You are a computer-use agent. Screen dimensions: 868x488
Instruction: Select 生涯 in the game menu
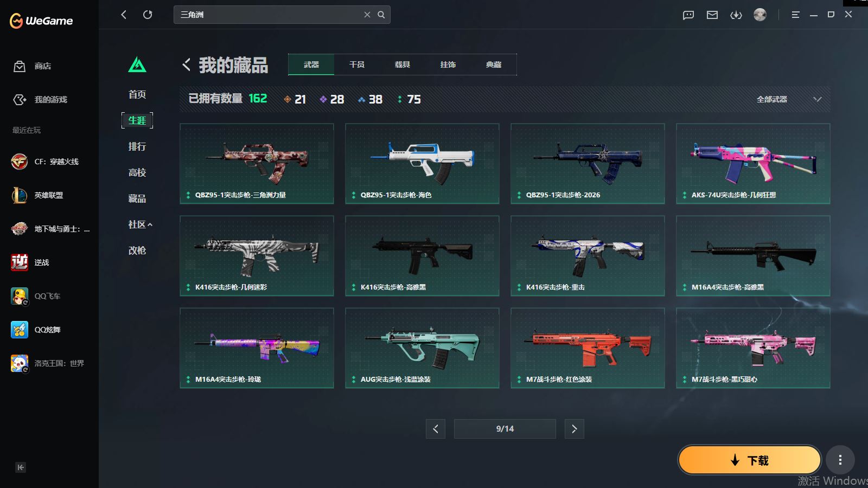(x=137, y=120)
